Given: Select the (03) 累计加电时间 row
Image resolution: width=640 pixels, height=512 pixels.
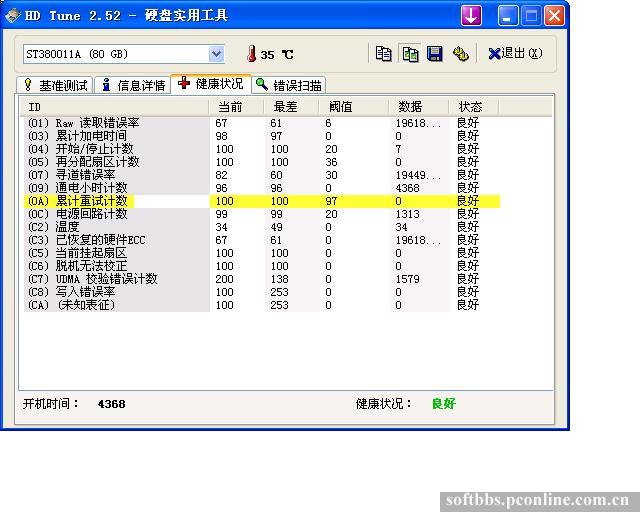Looking at the screenshot, I should 262,136.
